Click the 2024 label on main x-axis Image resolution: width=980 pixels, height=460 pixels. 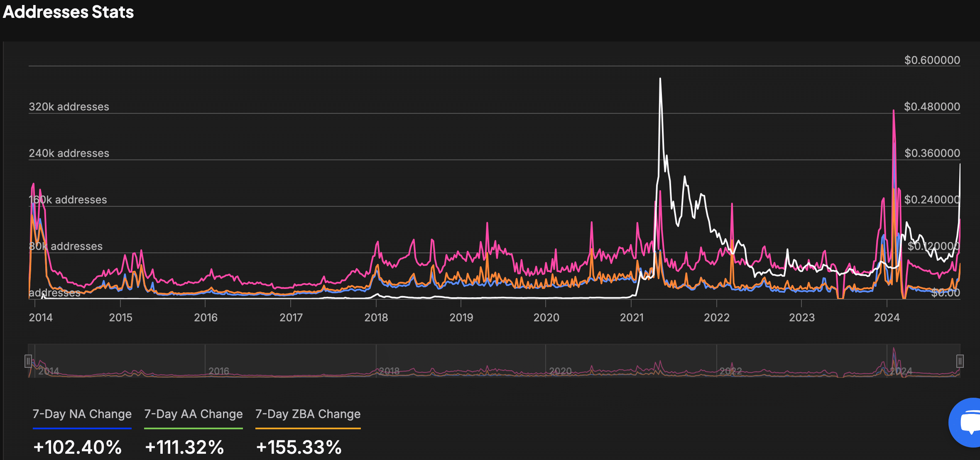click(x=887, y=318)
